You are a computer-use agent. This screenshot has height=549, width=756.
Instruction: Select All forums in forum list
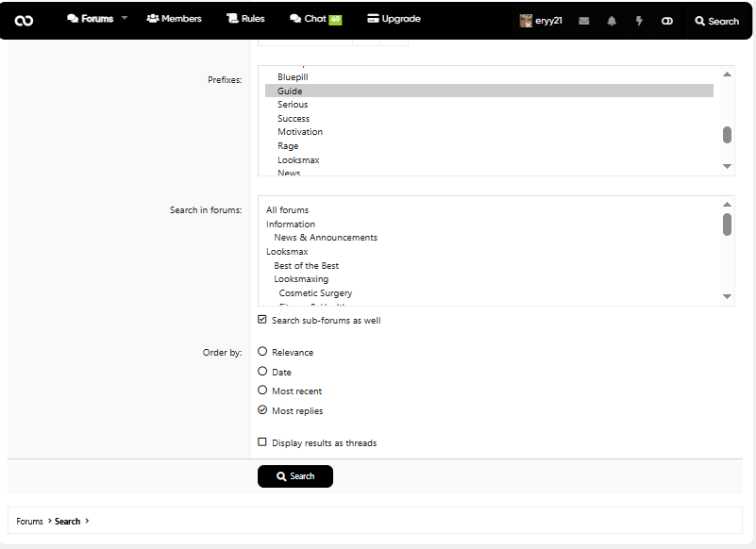(489, 210)
